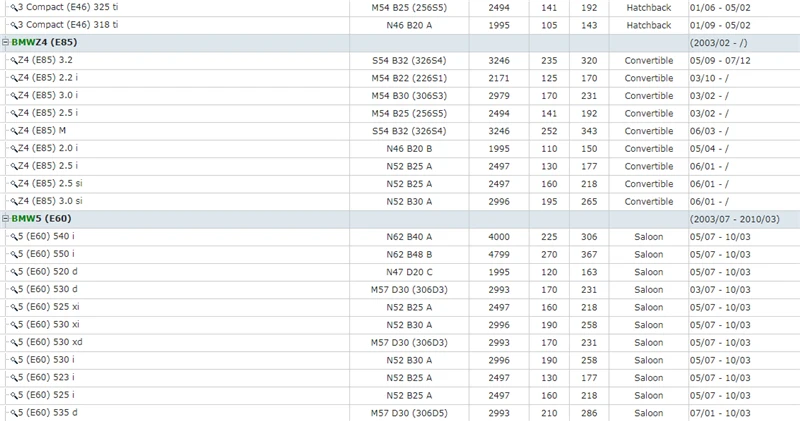Screen dimensions: 800x421
Task: Click magnifier icon for 5 (E60) 520 d
Action: [14, 272]
